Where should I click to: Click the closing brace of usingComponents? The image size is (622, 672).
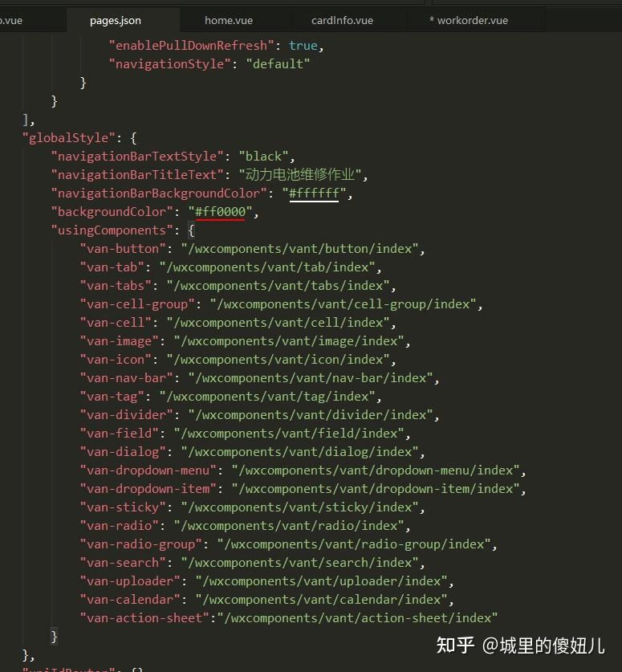coord(54,637)
